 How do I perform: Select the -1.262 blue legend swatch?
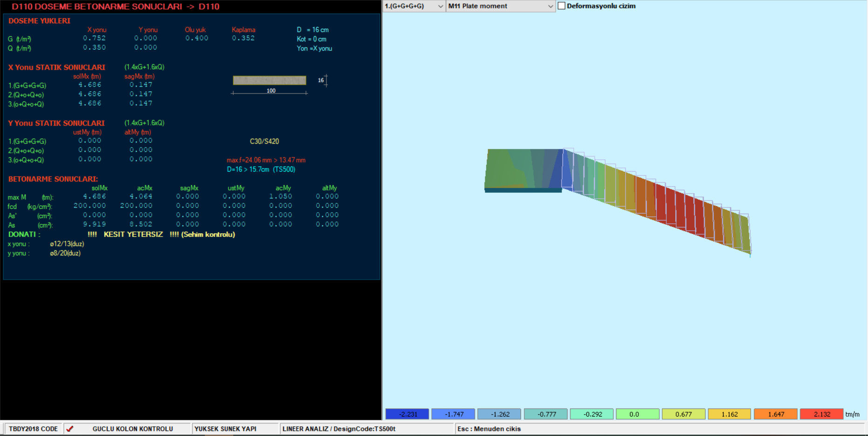pyautogui.click(x=499, y=414)
